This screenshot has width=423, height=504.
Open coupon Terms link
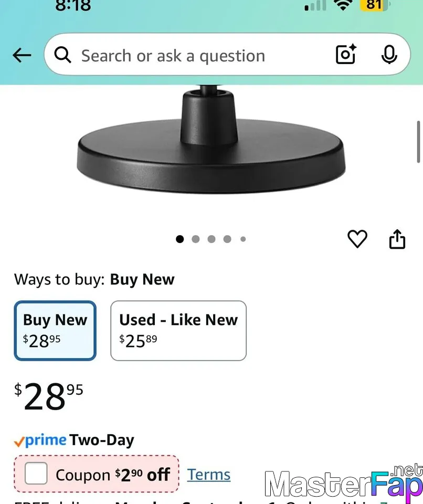(x=209, y=475)
